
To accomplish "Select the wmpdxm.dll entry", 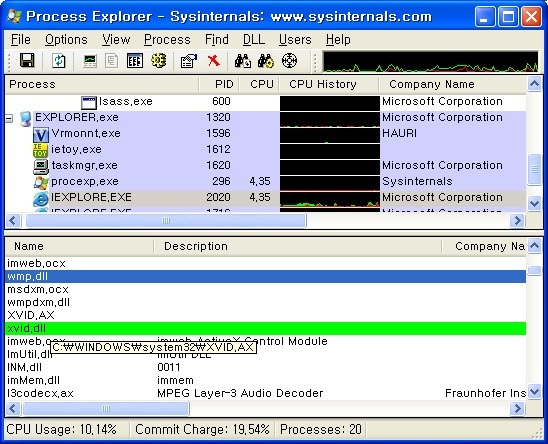I will click(x=38, y=302).
